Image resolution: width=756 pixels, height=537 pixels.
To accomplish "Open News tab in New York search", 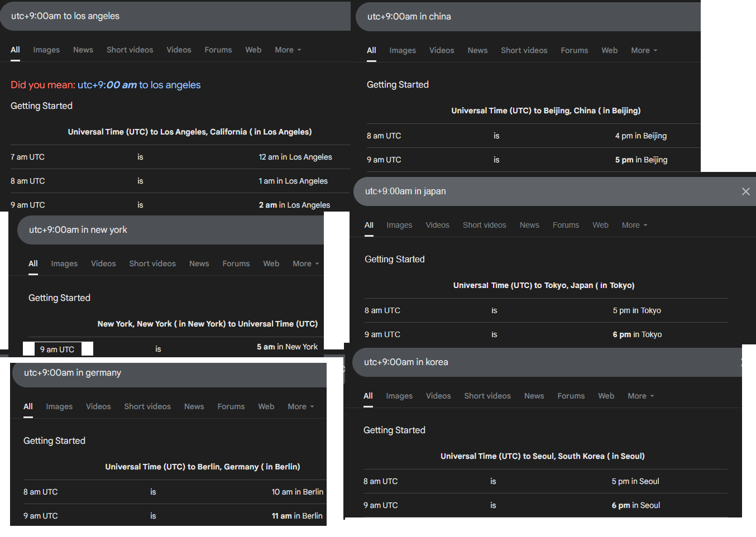I will [199, 263].
